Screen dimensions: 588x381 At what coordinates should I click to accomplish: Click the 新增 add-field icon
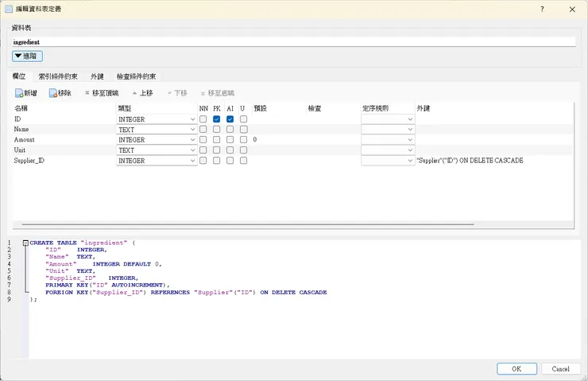(26, 93)
